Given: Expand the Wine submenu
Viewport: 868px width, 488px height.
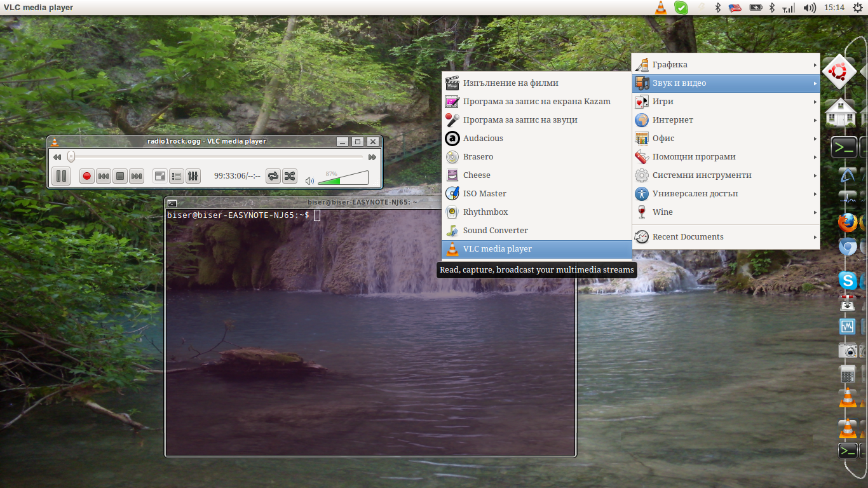Looking at the screenshot, I should (x=726, y=212).
